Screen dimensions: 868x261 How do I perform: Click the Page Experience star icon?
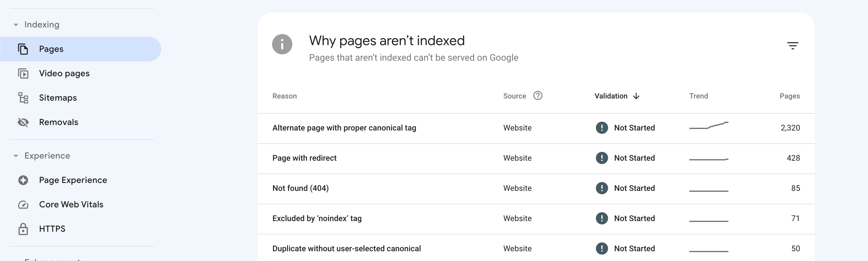tap(23, 180)
